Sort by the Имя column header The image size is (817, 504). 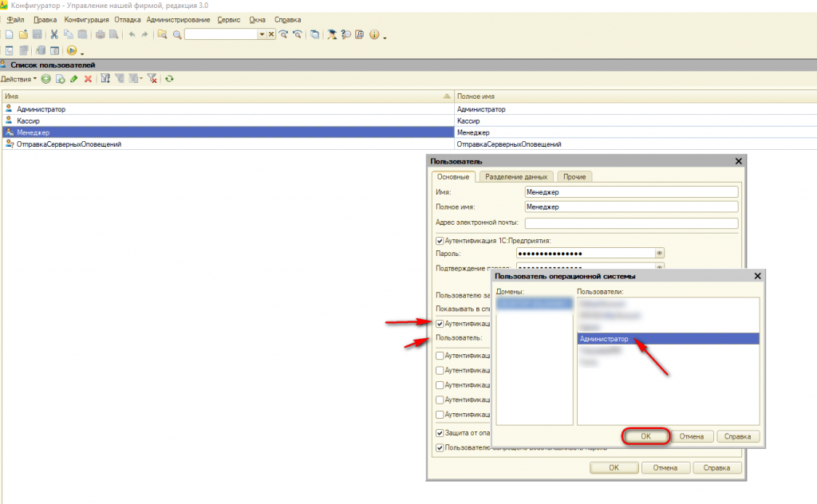[227, 96]
